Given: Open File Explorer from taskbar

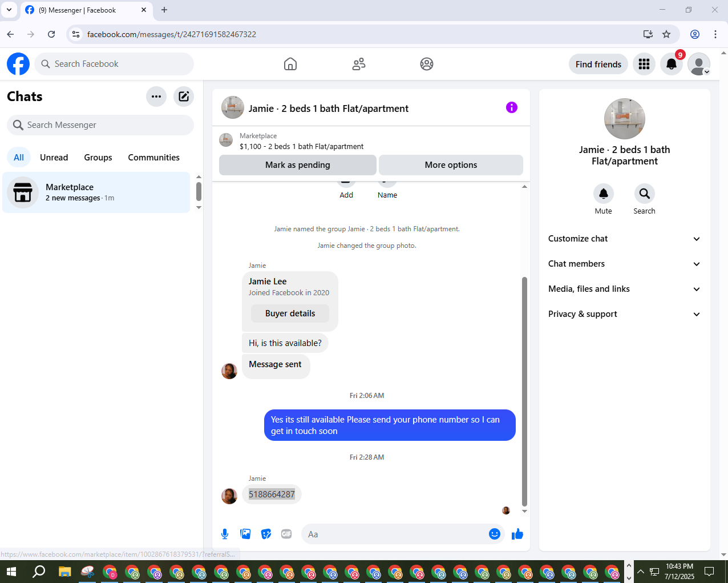Looking at the screenshot, I should 64,572.
